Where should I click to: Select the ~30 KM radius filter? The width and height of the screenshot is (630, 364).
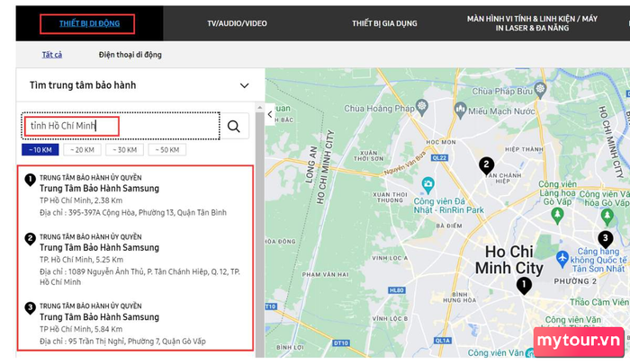pos(124,150)
